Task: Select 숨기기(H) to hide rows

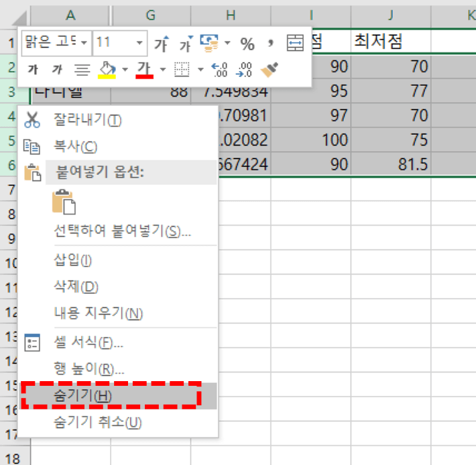Action: (119, 396)
